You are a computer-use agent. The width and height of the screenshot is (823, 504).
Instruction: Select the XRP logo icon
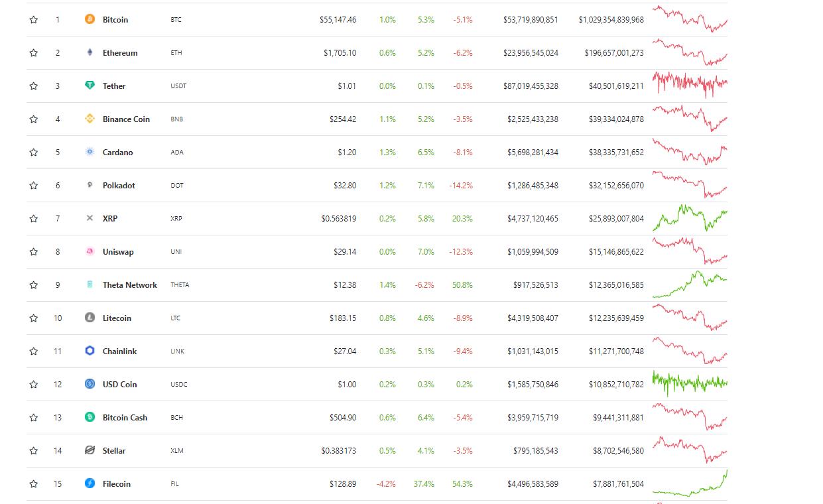pos(89,218)
